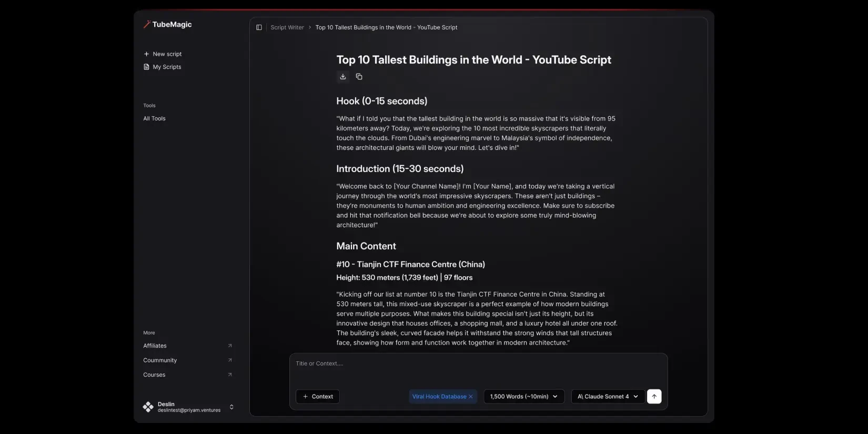
Task: Select the Hook (0-15 seconds) heading
Action: click(382, 101)
